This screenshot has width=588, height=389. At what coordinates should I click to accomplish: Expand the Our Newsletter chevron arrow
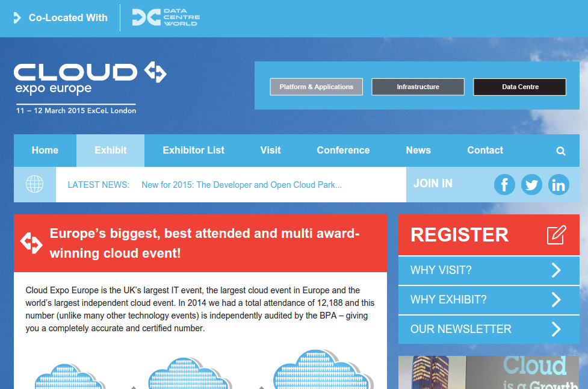[556, 329]
